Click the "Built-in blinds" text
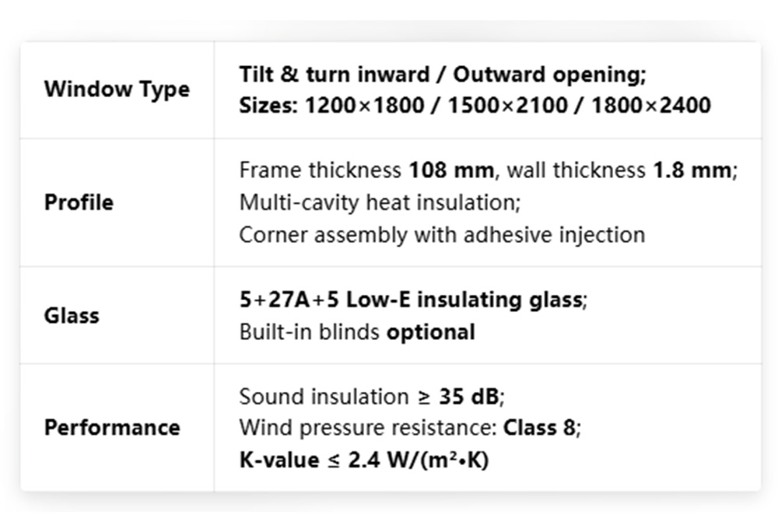Viewport: 778px width, 532px height. [x=309, y=333]
